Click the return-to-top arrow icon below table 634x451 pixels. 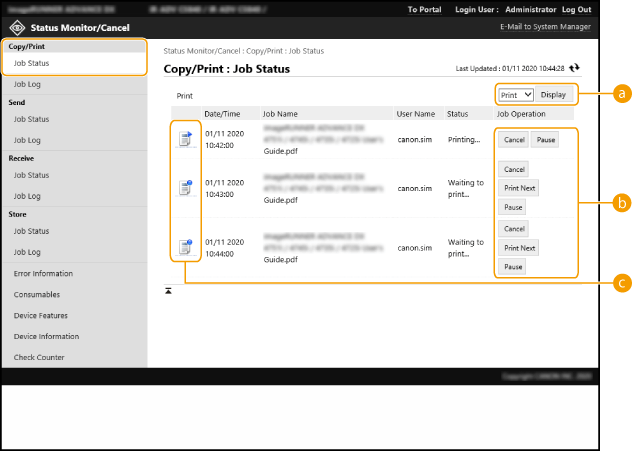[169, 290]
